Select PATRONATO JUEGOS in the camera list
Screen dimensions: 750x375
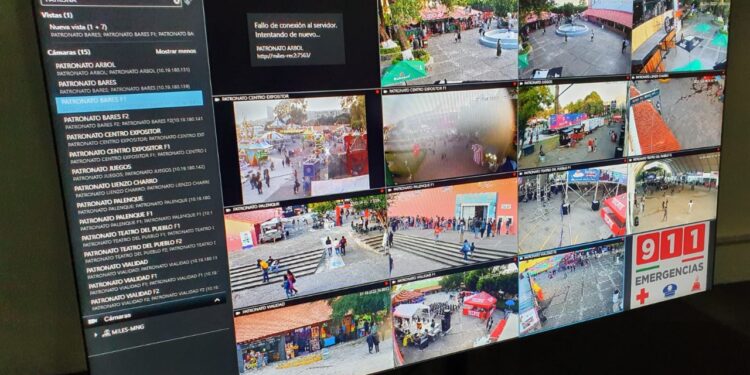[x=140, y=171]
